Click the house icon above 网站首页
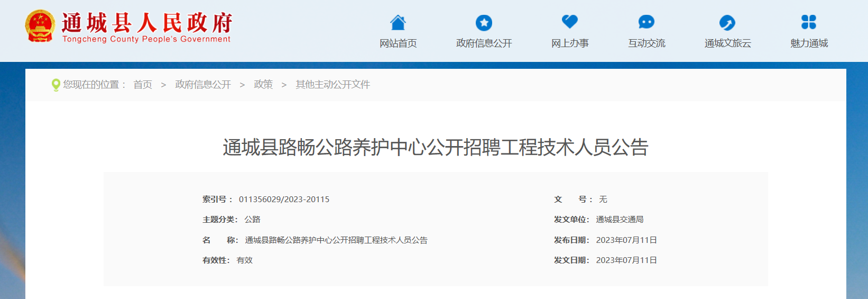The height and width of the screenshot is (299, 868). pyautogui.click(x=398, y=22)
